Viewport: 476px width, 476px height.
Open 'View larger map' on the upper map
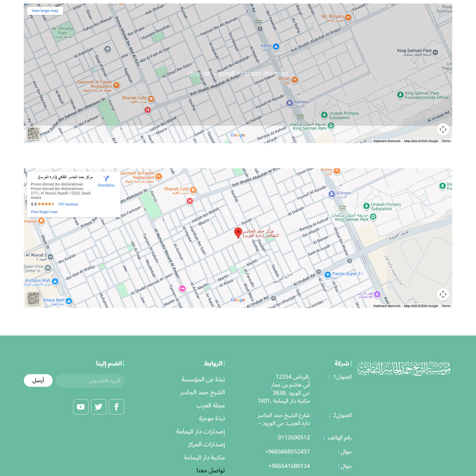pos(45,11)
